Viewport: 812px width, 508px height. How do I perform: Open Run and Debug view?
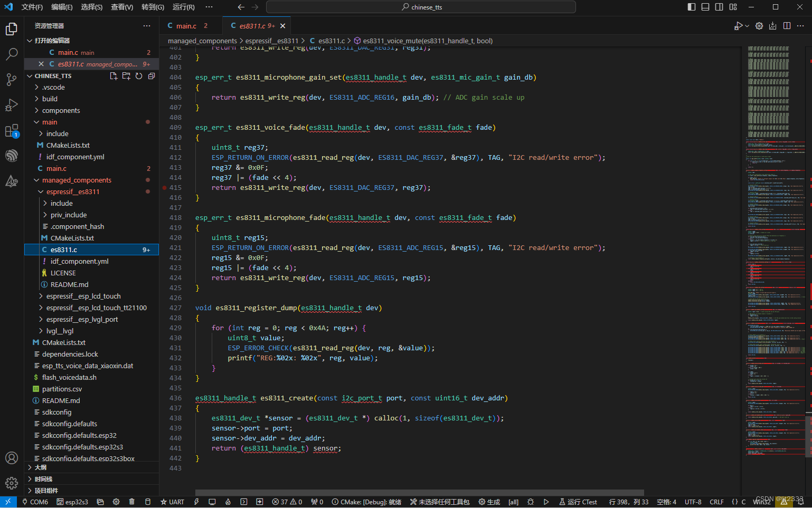point(12,105)
